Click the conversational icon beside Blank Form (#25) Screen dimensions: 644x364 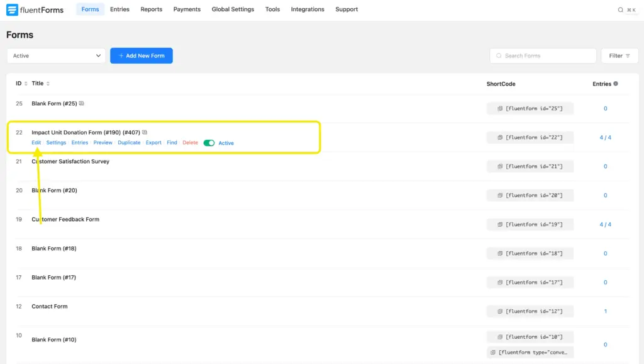point(81,103)
